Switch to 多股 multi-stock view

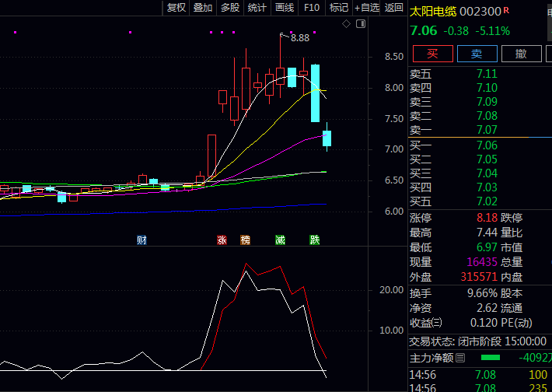click(x=230, y=8)
